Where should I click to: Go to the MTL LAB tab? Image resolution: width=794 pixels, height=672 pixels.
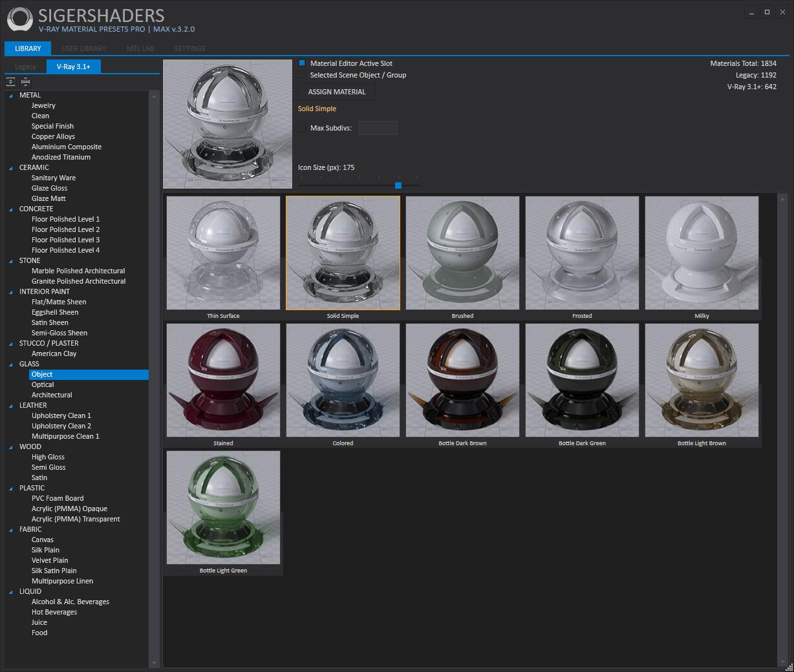[140, 48]
